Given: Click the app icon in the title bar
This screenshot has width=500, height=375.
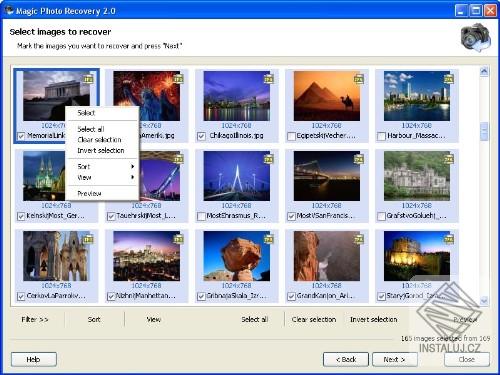Looking at the screenshot, I should pos(9,11).
